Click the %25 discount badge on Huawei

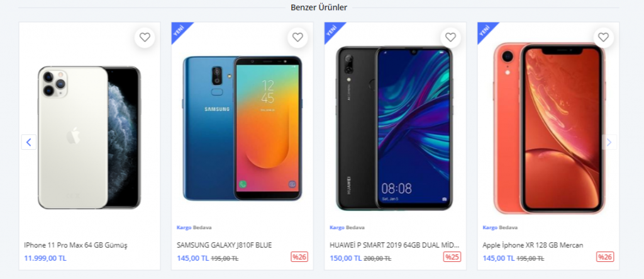click(452, 257)
